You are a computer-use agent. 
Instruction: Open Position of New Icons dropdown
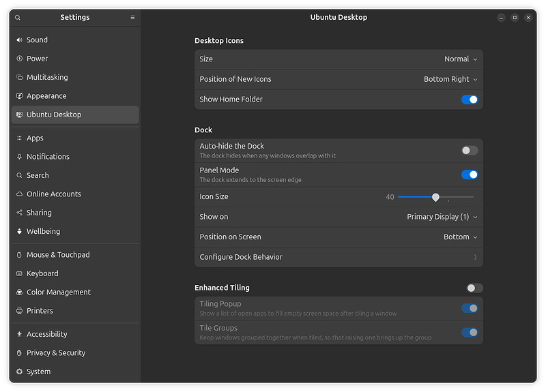tap(450, 79)
